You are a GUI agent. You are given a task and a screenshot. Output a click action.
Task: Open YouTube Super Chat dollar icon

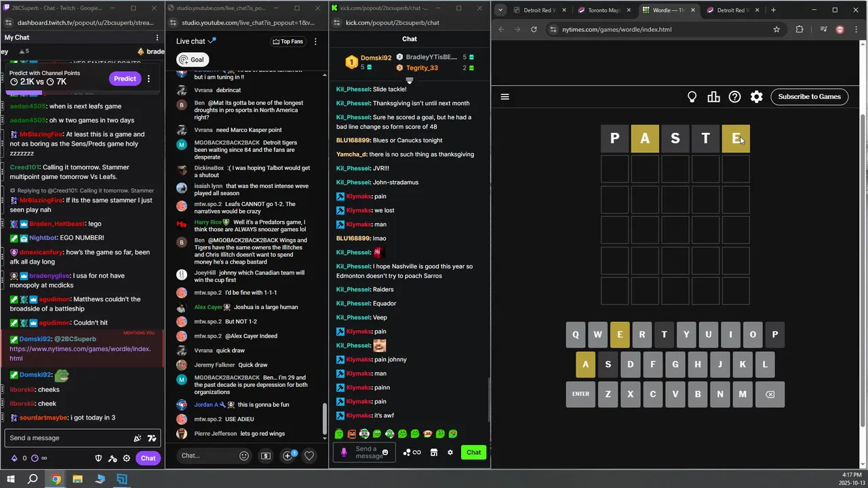coord(266,455)
